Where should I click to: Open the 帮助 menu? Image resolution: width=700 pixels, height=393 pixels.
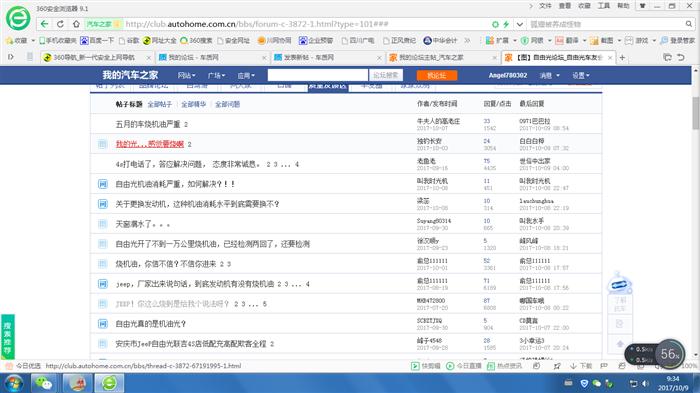(623, 6)
